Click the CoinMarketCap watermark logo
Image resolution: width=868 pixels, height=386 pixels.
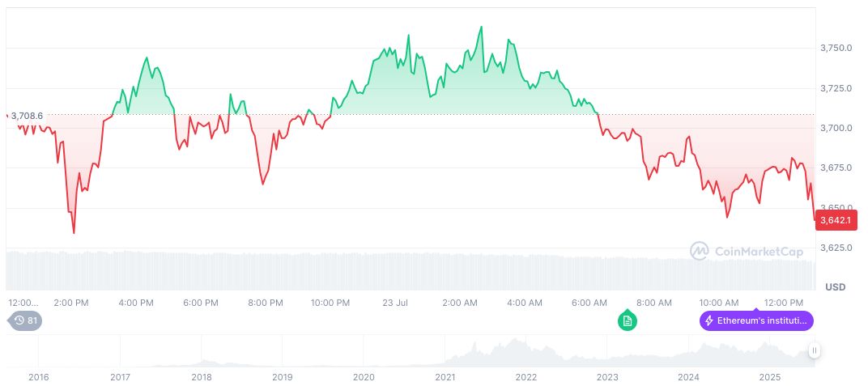tap(747, 252)
